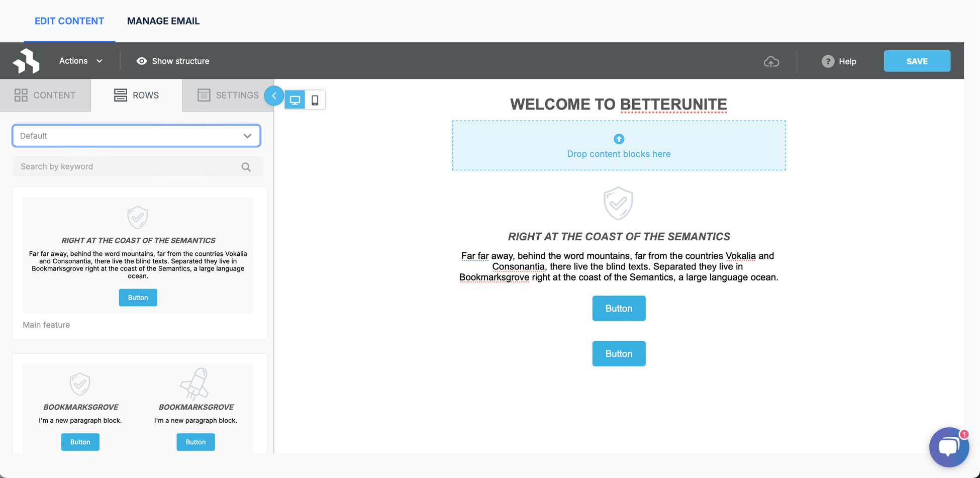
Task: Click the SAVE button
Action: pos(917,61)
